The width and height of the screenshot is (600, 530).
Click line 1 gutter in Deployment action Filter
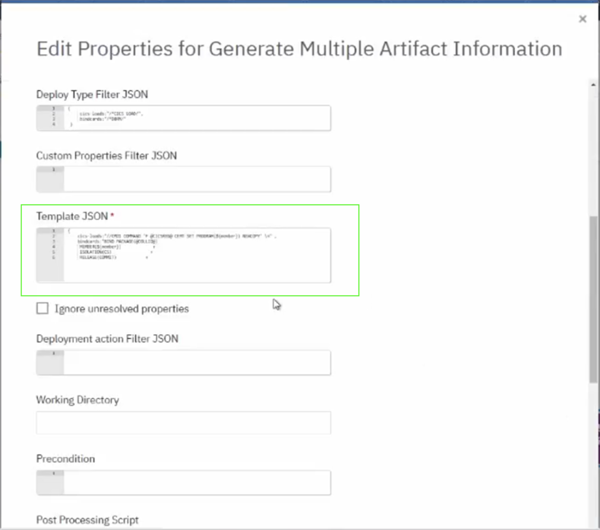click(x=50, y=356)
